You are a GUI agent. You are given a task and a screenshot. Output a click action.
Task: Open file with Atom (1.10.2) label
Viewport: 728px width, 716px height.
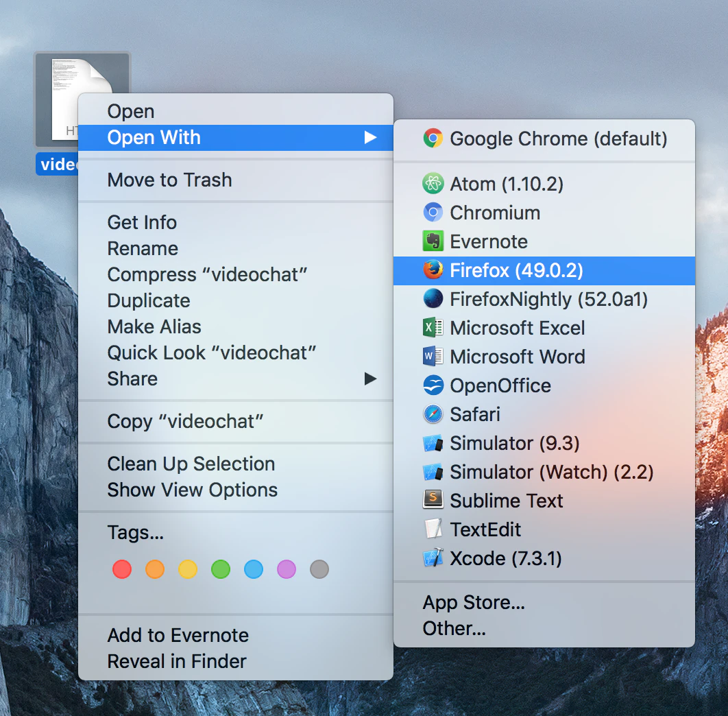click(x=507, y=184)
